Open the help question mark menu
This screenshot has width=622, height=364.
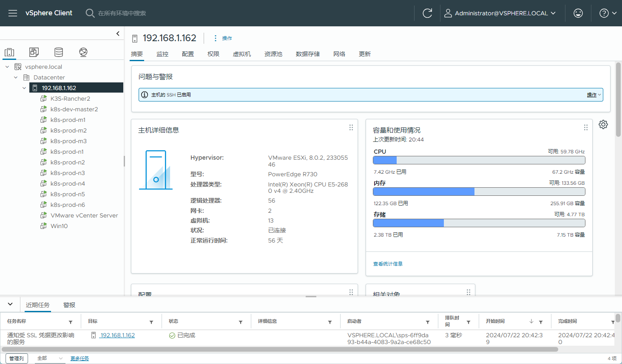pyautogui.click(x=608, y=13)
